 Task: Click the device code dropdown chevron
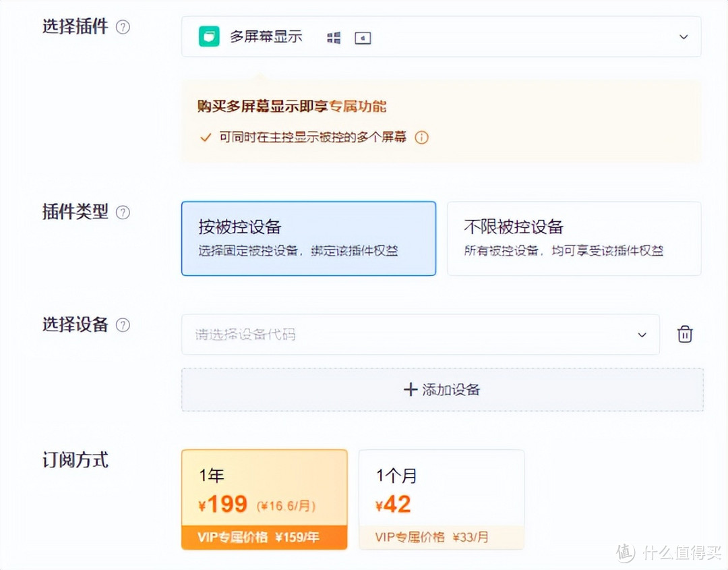click(x=642, y=335)
